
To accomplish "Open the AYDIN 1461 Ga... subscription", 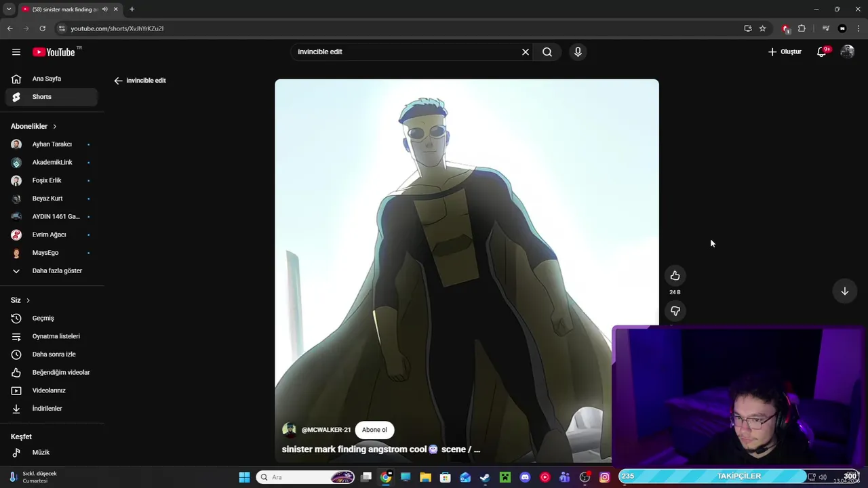I will (x=52, y=217).
